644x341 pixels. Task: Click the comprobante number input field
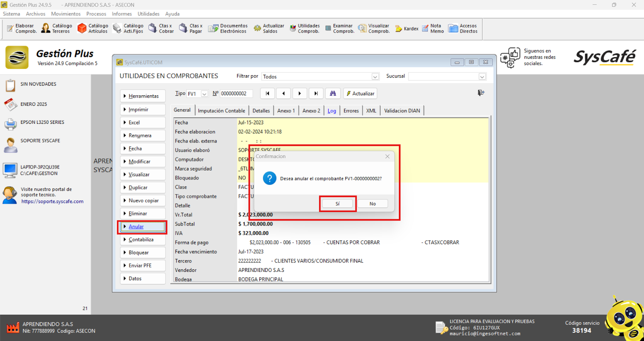[x=236, y=94]
